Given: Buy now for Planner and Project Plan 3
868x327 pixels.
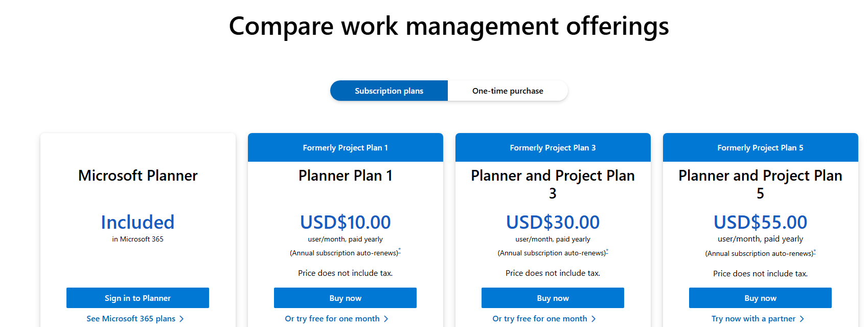Looking at the screenshot, I should coord(553,298).
